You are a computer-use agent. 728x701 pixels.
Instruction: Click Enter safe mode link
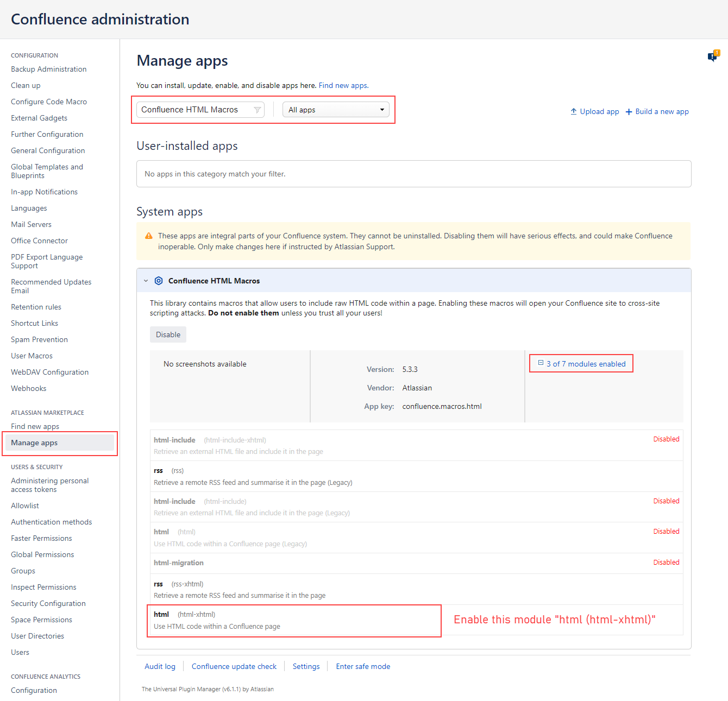363,666
